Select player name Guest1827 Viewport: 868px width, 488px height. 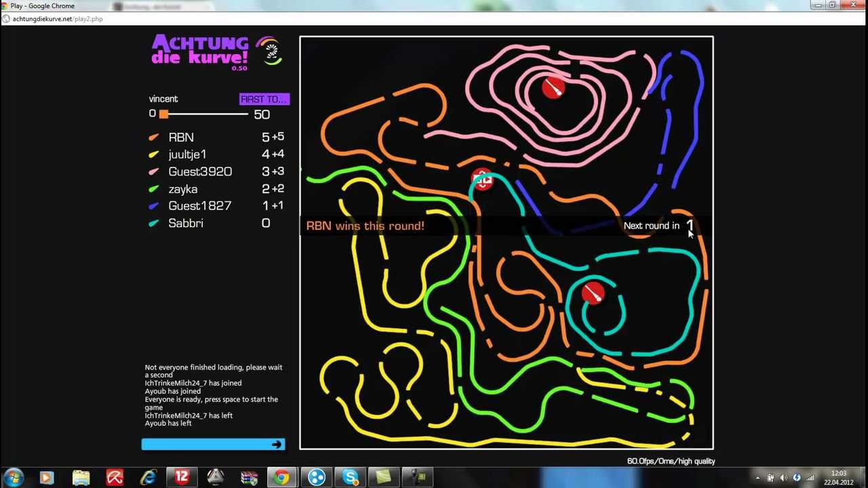coord(200,206)
